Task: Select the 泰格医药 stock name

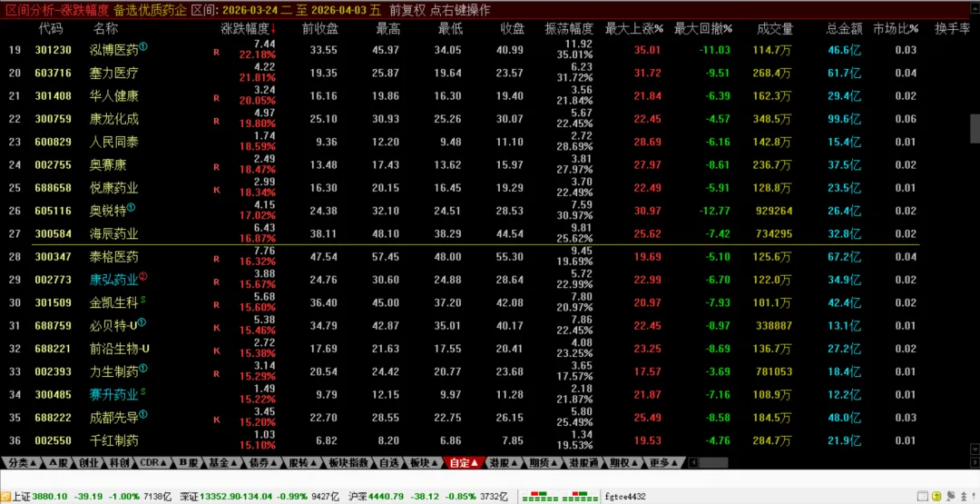Action: (x=113, y=257)
